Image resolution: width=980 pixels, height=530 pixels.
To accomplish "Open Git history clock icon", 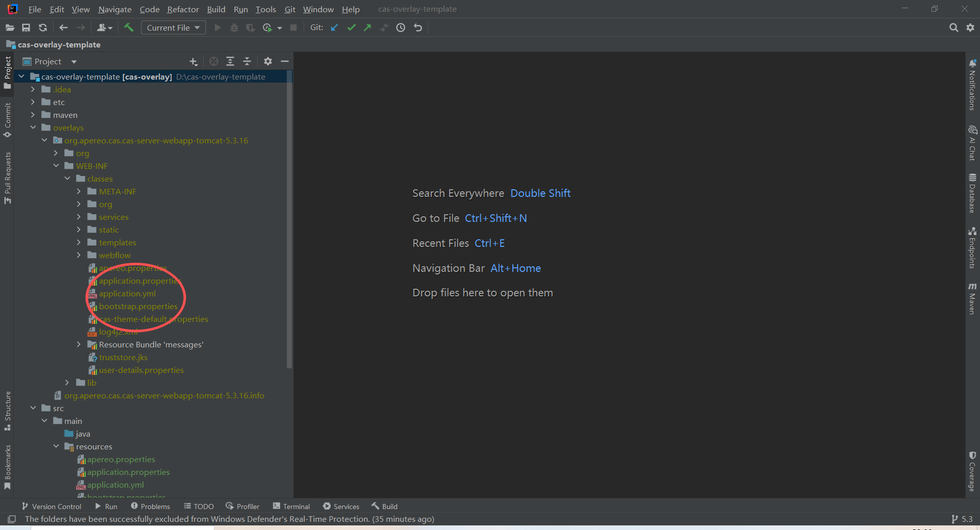I will click(x=401, y=28).
